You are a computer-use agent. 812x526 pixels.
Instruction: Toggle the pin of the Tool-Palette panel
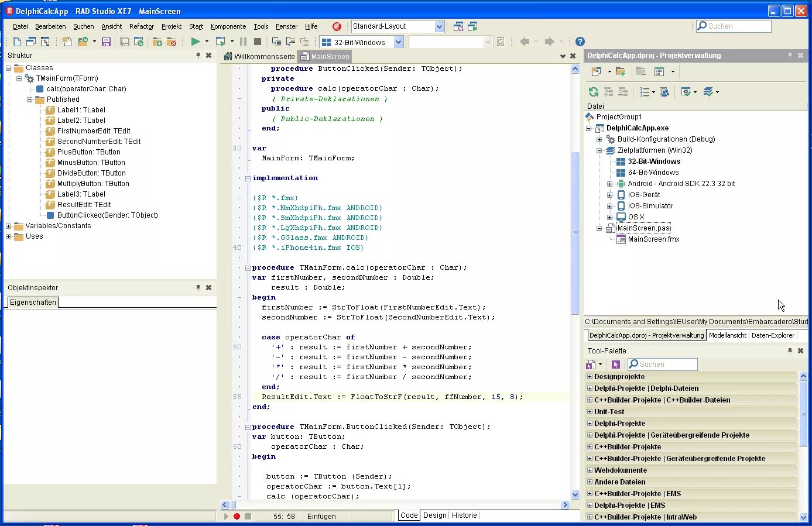790,351
